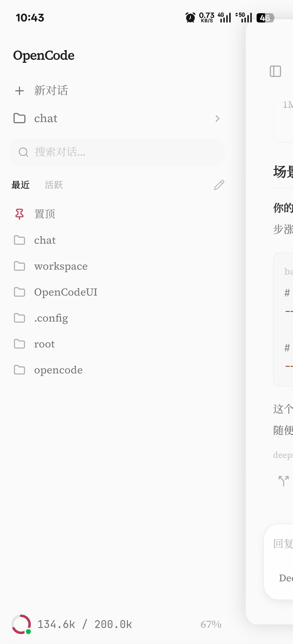Click the folder icon beside OpenCodeUI
Image resolution: width=293 pixels, height=644 pixels.
point(19,292)
